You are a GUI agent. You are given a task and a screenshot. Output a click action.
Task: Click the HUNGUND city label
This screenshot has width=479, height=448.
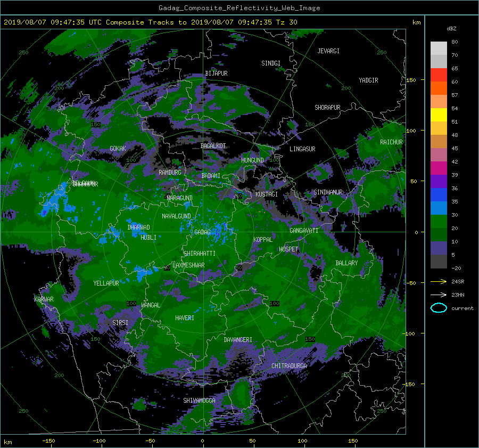coord(252,160)
